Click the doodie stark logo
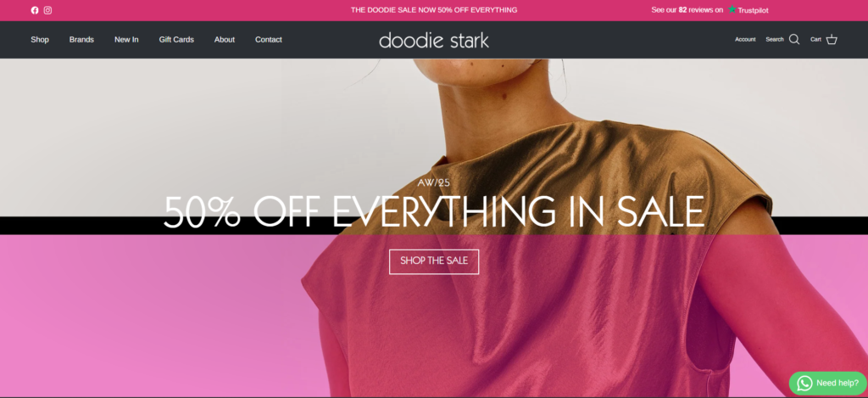 (434, 40)
